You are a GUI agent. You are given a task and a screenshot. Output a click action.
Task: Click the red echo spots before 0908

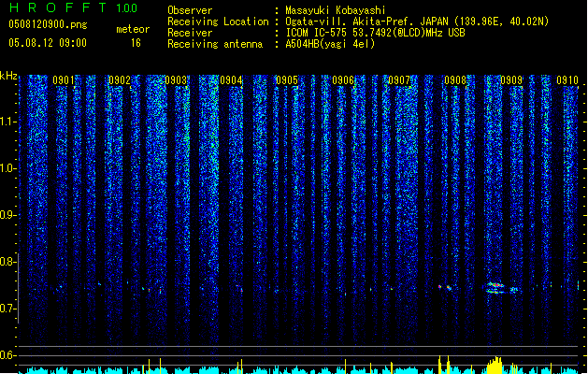pyautogui.click(x=445, y=287)
